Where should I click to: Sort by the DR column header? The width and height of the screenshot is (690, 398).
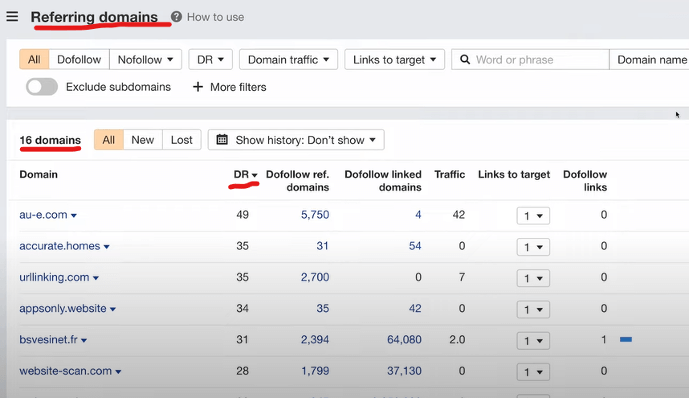[x=245, y=174]
